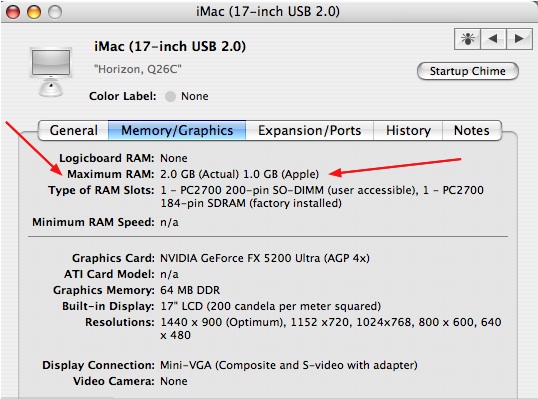Viewport: 538px width, 399px height.
Task: Click the Maximum RAM: label
Action: 110,174
